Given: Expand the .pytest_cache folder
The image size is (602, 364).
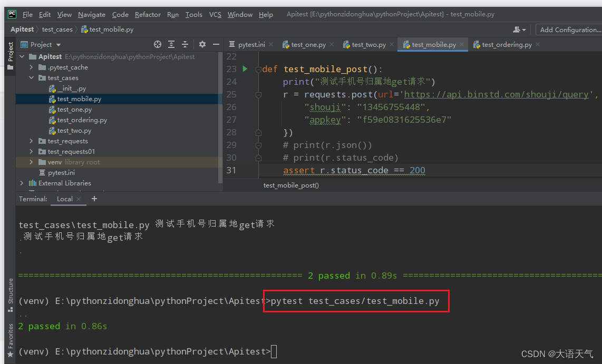Looking at the screenshot, I should [x=32, y=67].
